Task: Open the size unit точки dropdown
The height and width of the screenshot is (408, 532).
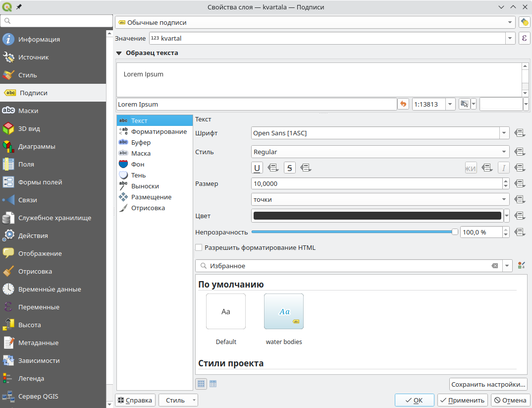Action: click(x=380, y=199)
